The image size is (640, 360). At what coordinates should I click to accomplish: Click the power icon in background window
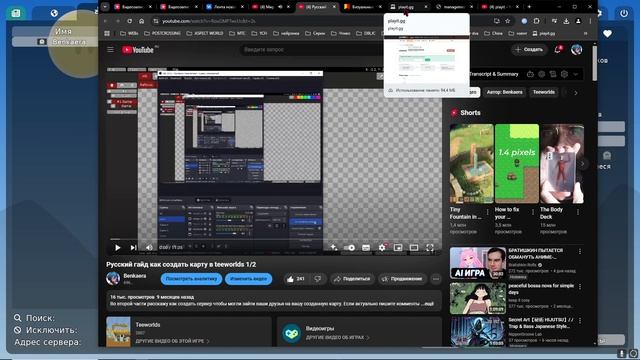pos(624,13)
